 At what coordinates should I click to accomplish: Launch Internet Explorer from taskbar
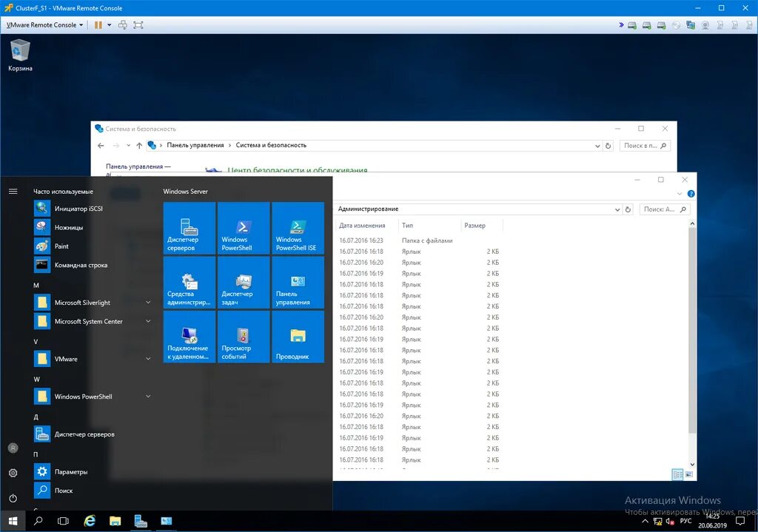[x=90, y=521]
